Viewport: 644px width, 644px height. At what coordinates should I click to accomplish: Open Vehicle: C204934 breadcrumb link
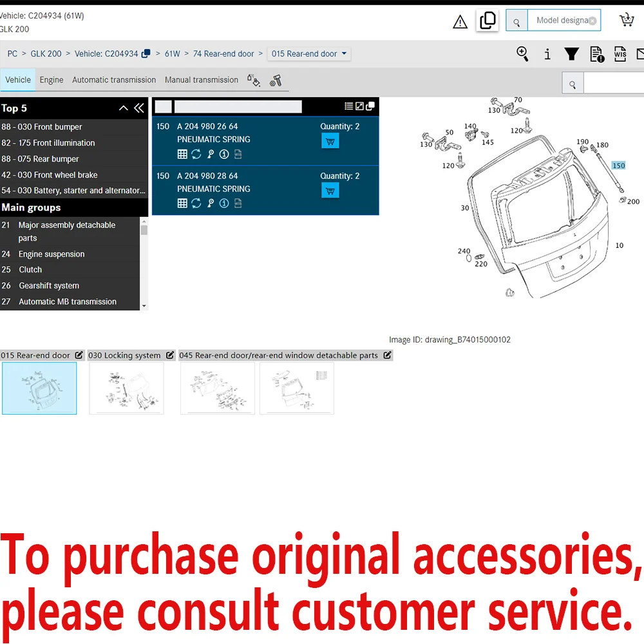tap(106, 54)
